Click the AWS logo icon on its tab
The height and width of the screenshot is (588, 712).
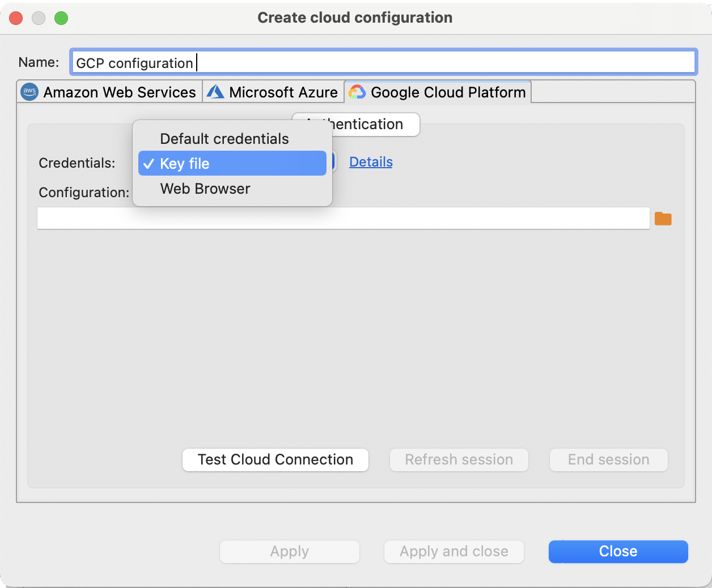point(29,92)
